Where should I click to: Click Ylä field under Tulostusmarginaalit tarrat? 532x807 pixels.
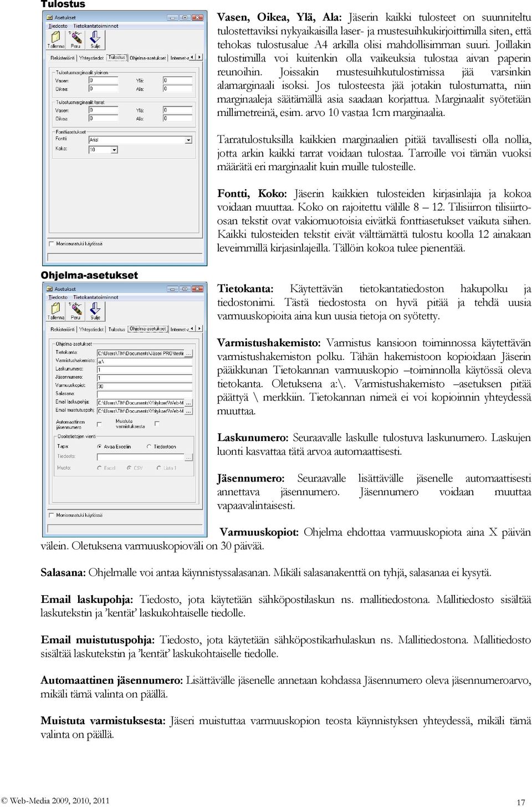pyautogui.click(x=178, y=110)
